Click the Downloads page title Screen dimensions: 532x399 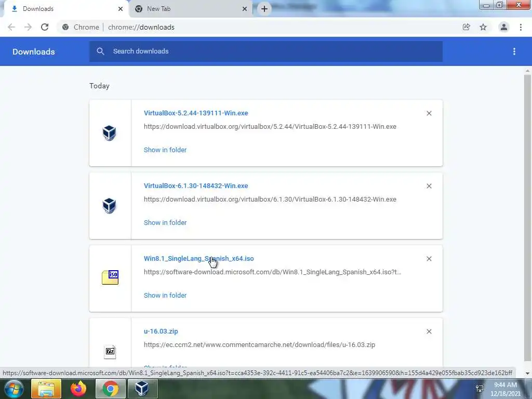pyautogui.click(x=34, y=51)
